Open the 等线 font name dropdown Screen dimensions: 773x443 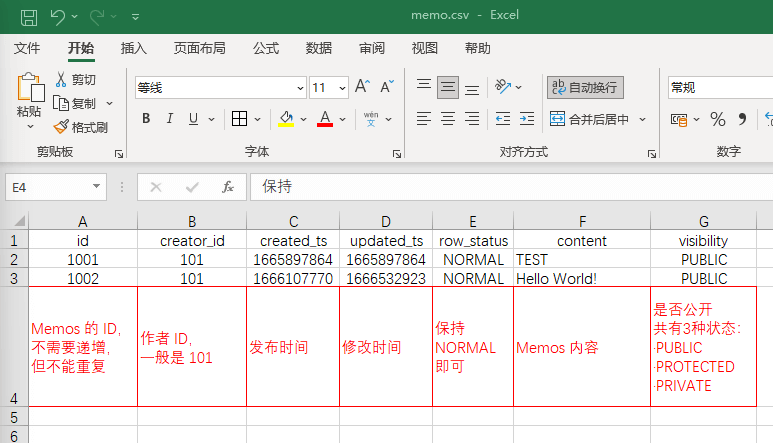pos(300,88)
